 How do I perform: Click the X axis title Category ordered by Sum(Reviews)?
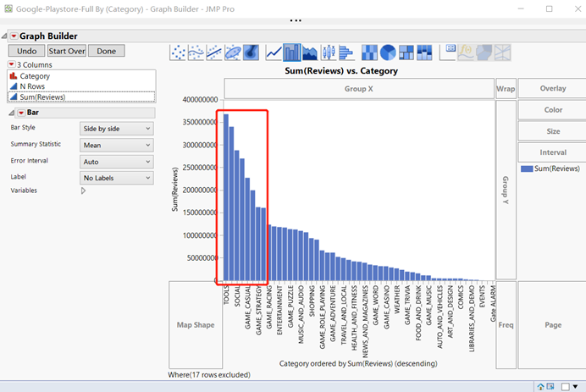pyautogui.click(x=358, y=363)
